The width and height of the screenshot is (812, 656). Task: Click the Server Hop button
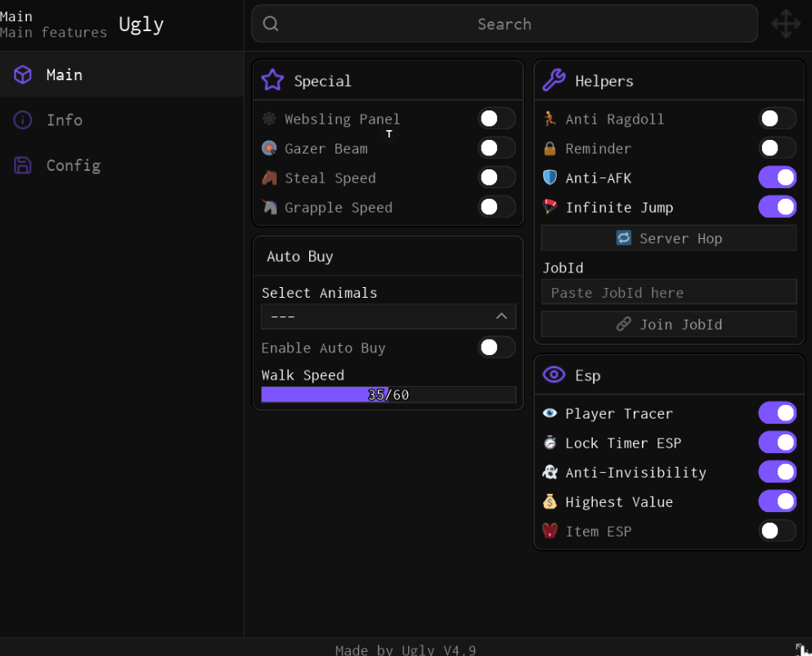click(669, 238)
